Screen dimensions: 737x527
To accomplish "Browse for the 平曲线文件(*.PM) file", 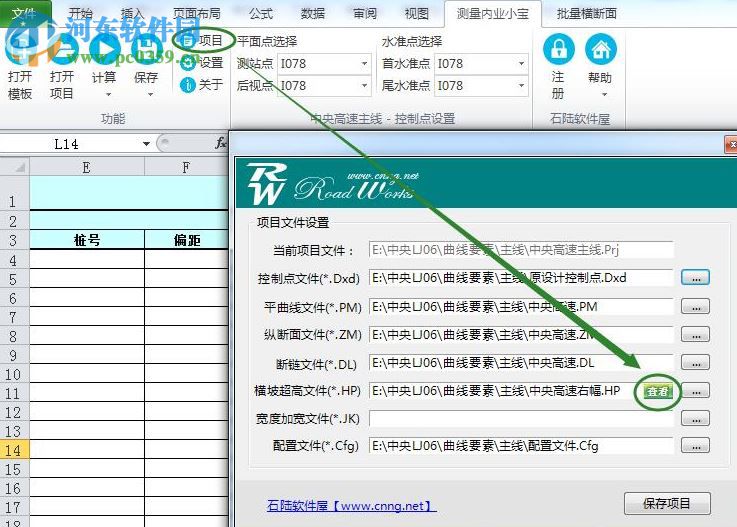I will coord(695,307).
